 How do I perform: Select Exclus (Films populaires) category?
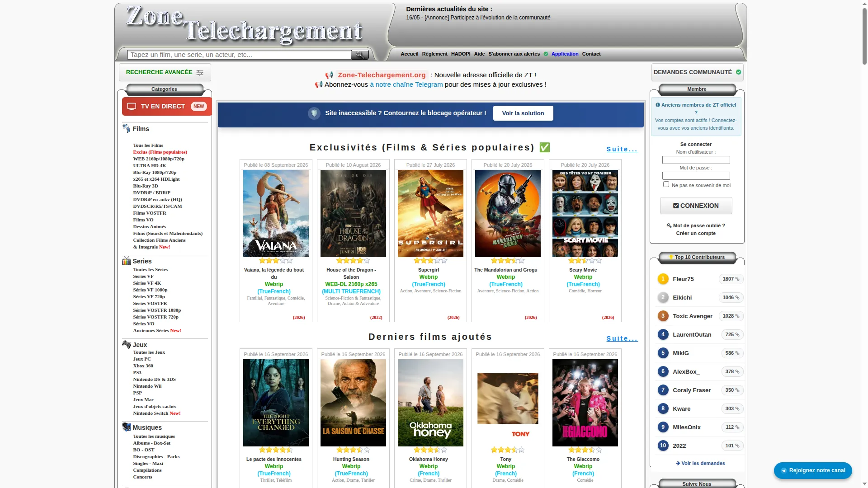[x=160, y=152]
